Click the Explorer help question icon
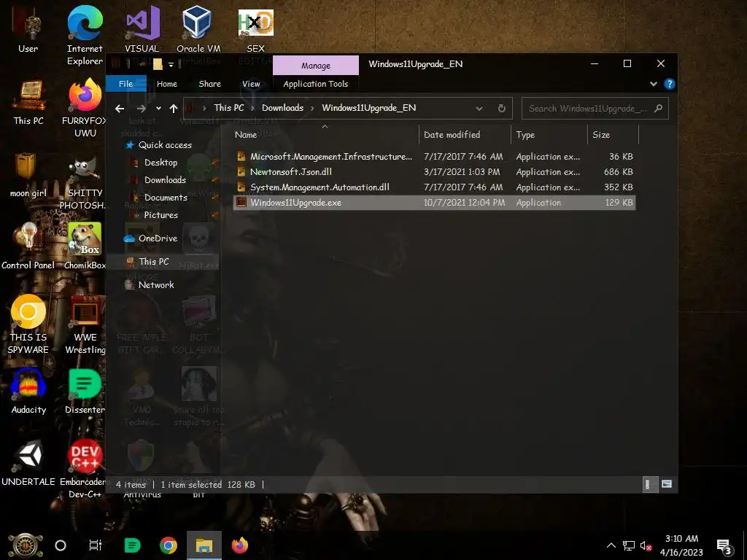This screenshot has height=560, width=747. click(x=670, y=85)
